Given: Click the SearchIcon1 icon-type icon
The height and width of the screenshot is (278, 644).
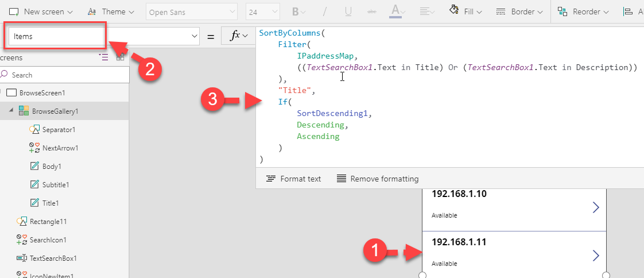Looking at the screenshot, I should [x=22, y=240].
